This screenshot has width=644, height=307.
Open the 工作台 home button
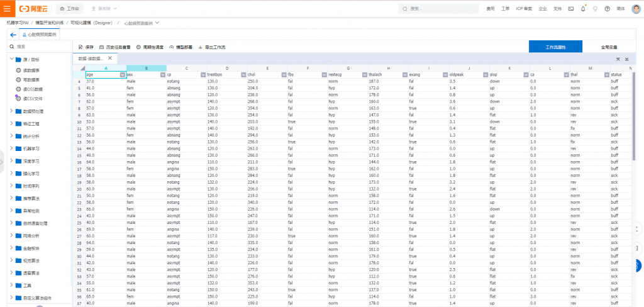[x=69, y=9]
